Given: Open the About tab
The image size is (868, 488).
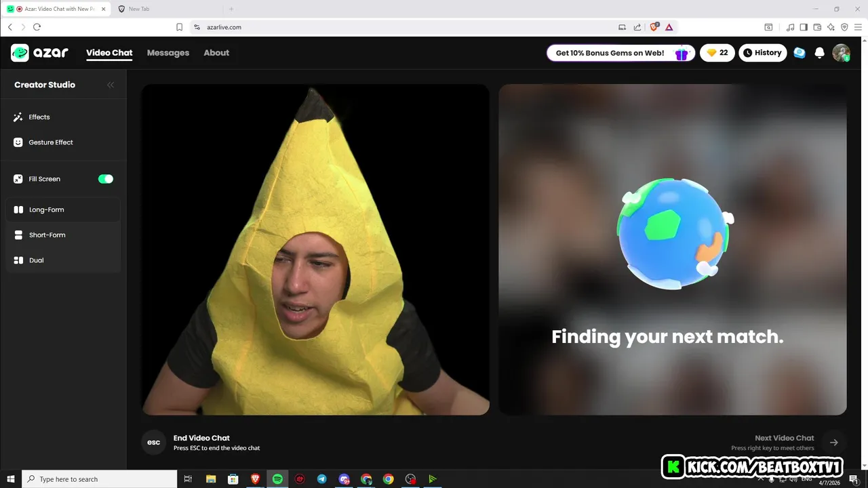Looking at the screenshot, I should (x=216, y=53).
